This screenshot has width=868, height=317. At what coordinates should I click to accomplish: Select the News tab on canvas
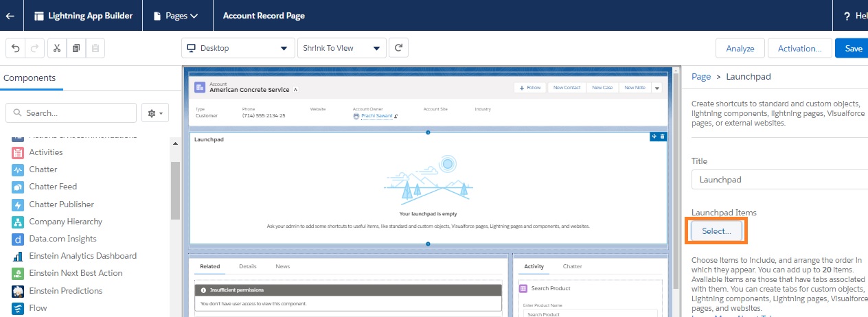283,266
